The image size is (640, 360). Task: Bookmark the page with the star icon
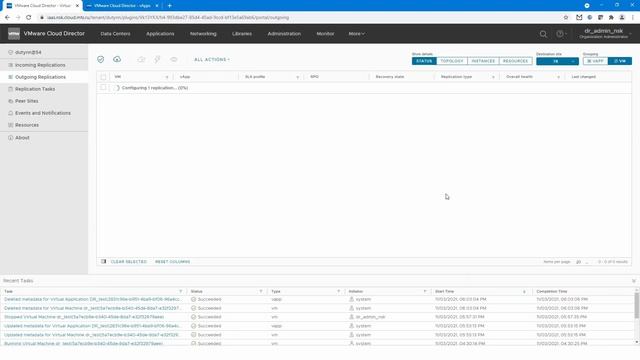click(x=566, y=18)
